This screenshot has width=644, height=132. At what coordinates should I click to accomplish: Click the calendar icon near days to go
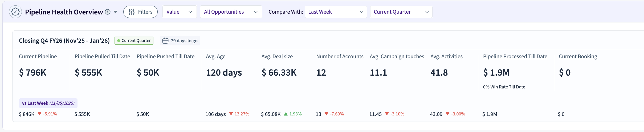point(165,41)
